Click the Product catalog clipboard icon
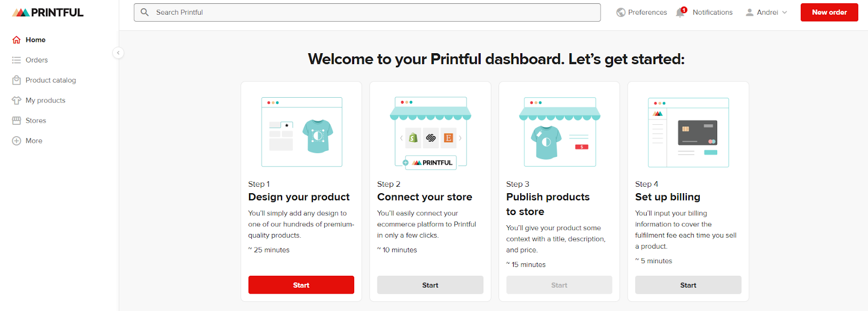This screenshot has height=311, width=868. click(x=16, y=80)
